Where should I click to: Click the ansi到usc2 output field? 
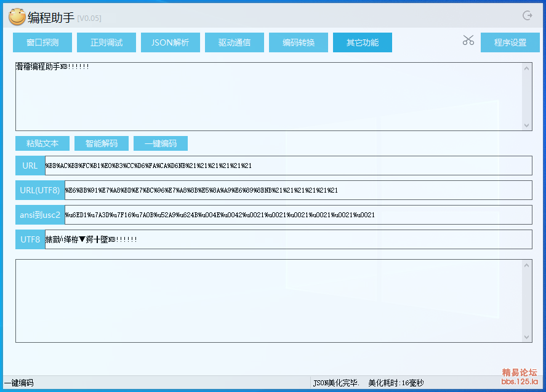tap(298, 215)
